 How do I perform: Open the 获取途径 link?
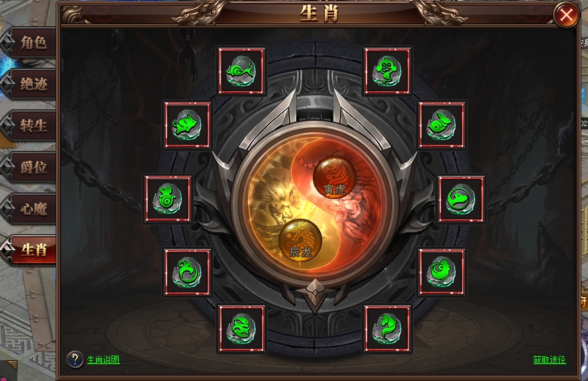tap(549, 360)
